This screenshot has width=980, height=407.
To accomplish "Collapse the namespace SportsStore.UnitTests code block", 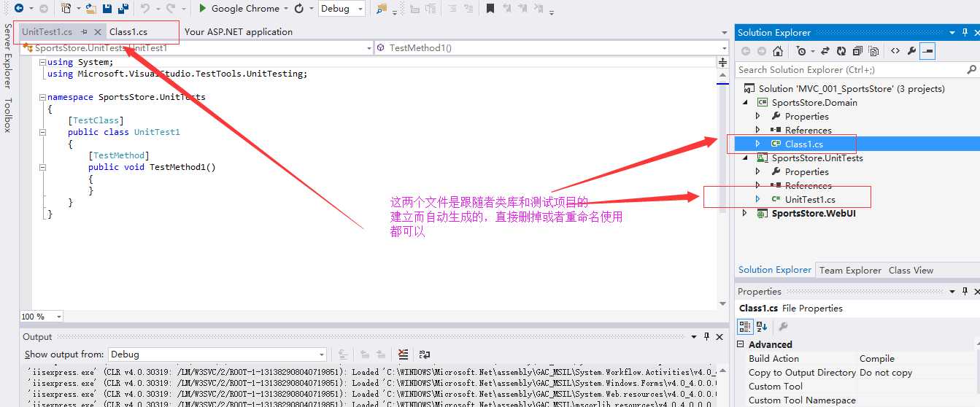I will point(43,97).
